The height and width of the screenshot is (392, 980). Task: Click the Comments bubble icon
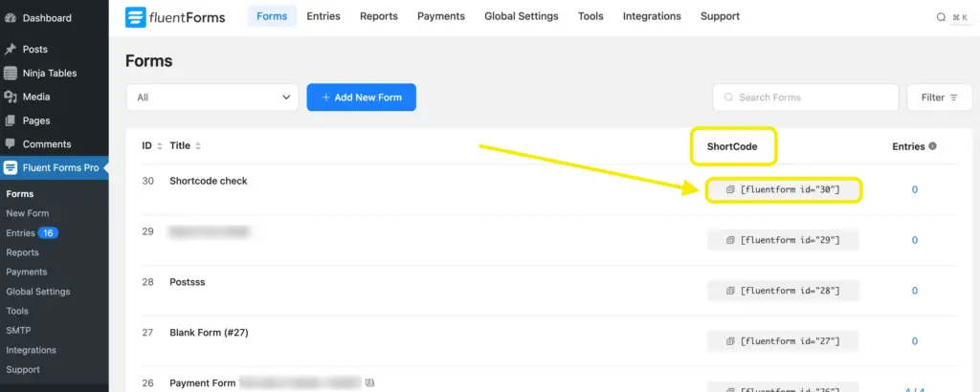click(10, 144)
